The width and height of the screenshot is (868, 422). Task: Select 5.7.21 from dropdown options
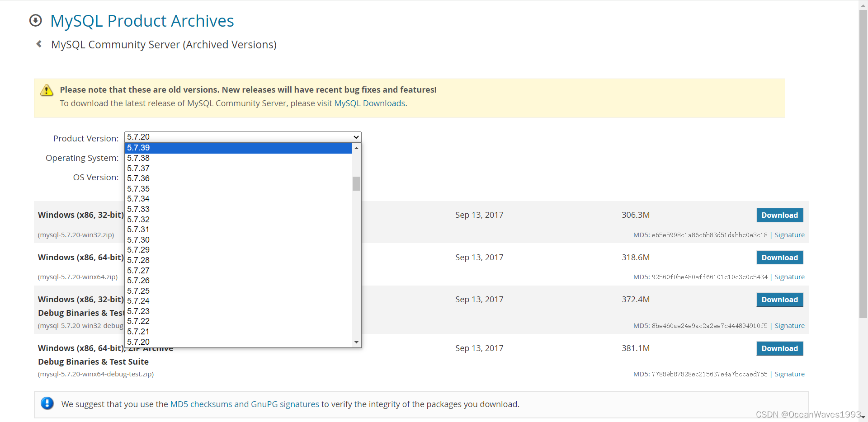[238, 332]
